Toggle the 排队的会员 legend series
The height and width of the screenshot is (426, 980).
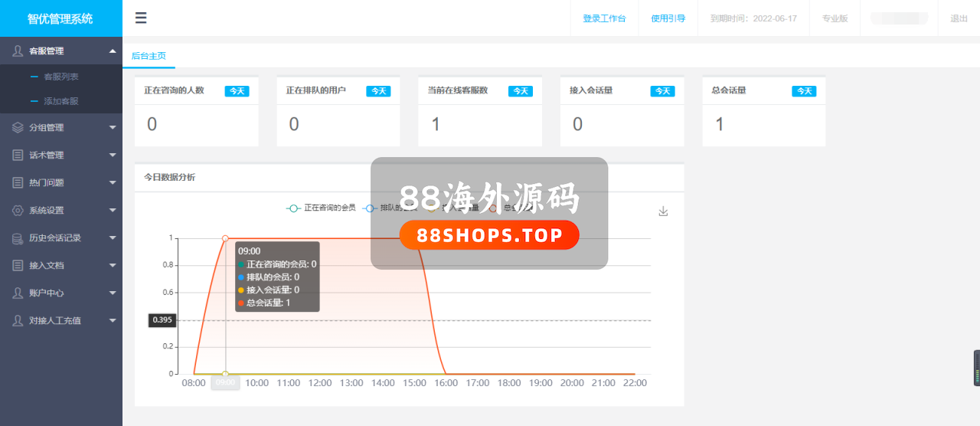click(390, 208)
